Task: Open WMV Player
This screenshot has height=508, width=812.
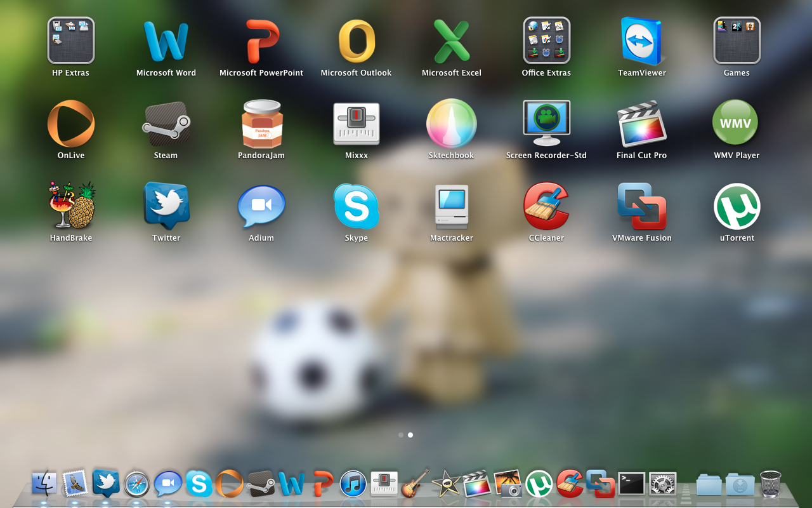Action: 736,123
